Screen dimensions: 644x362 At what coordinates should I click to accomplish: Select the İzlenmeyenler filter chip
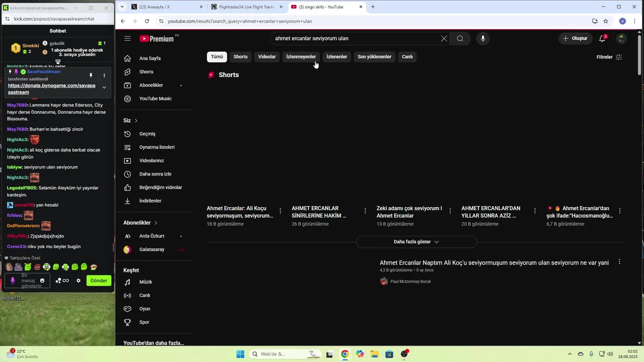point(301,57)
